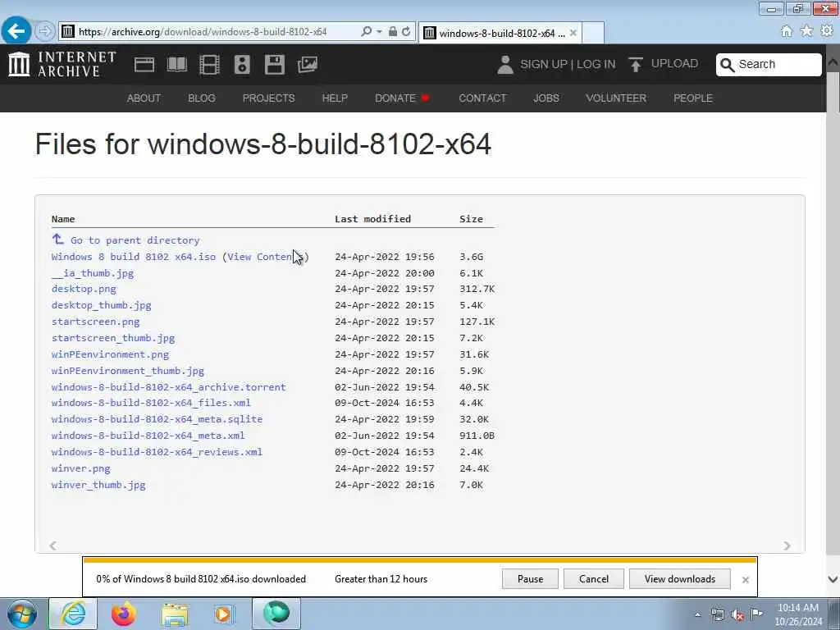The width and height of the screenshot is (840, 630).
Task: Open the Windows Start button
Action: (22, 614)
